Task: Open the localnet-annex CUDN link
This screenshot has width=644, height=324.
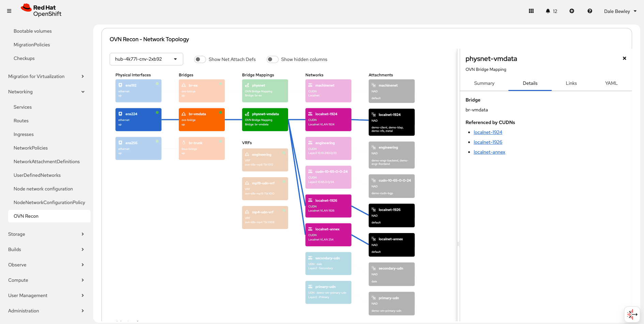Action: [x=489, y=152]
